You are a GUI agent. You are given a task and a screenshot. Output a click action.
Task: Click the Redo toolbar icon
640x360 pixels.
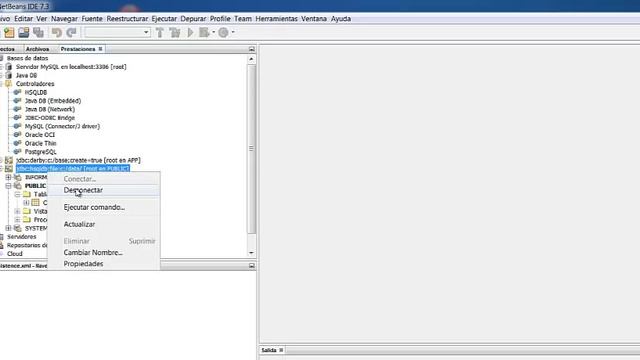[71, 32]
